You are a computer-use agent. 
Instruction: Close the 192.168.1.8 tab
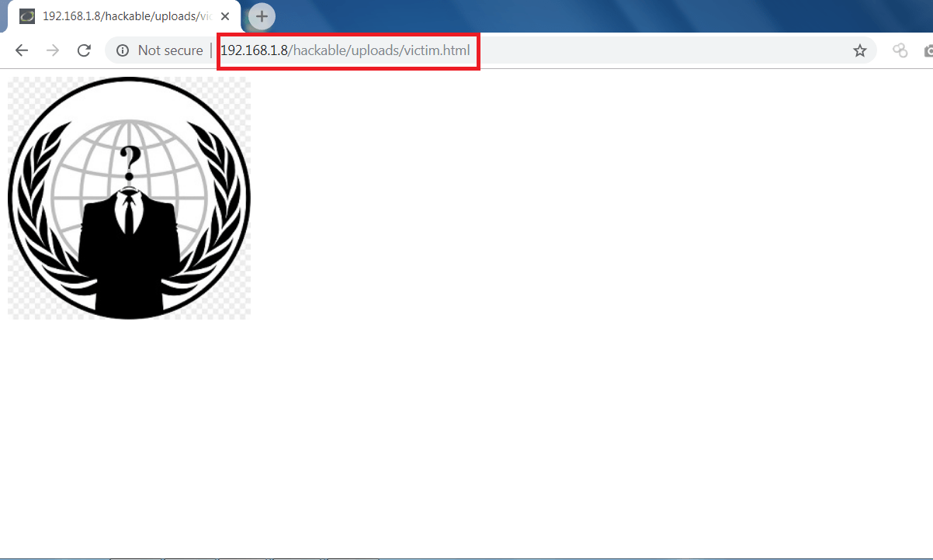tap(225, 16)
